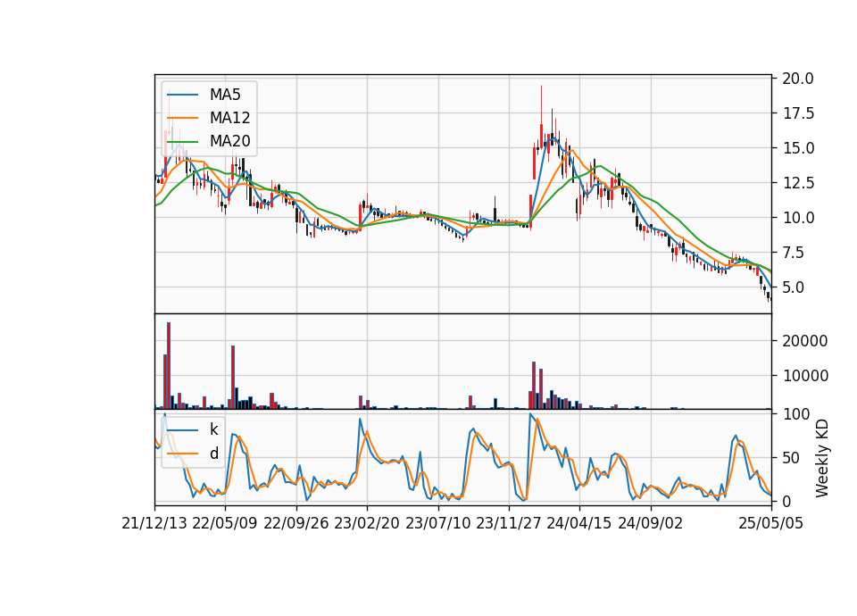857x616 pixels.
Task: Click the 50 tick on KD axis
Action: (x=790, y=458)
